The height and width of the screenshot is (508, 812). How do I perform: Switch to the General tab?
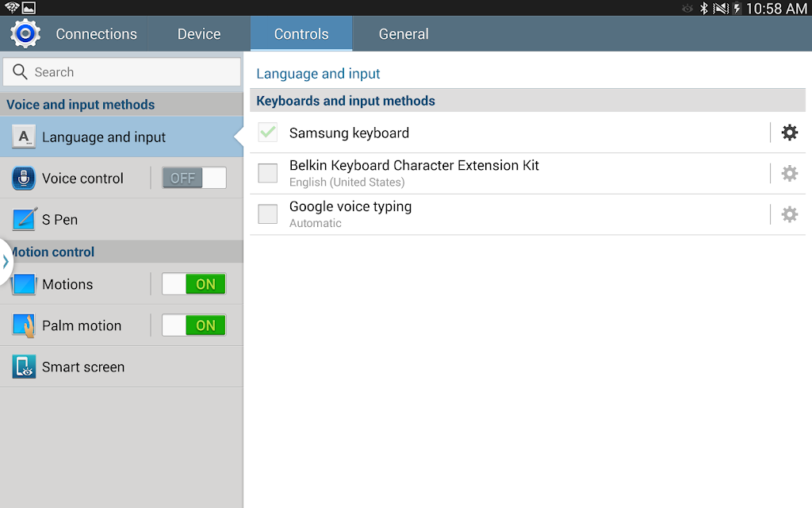(x=404, y=33)
